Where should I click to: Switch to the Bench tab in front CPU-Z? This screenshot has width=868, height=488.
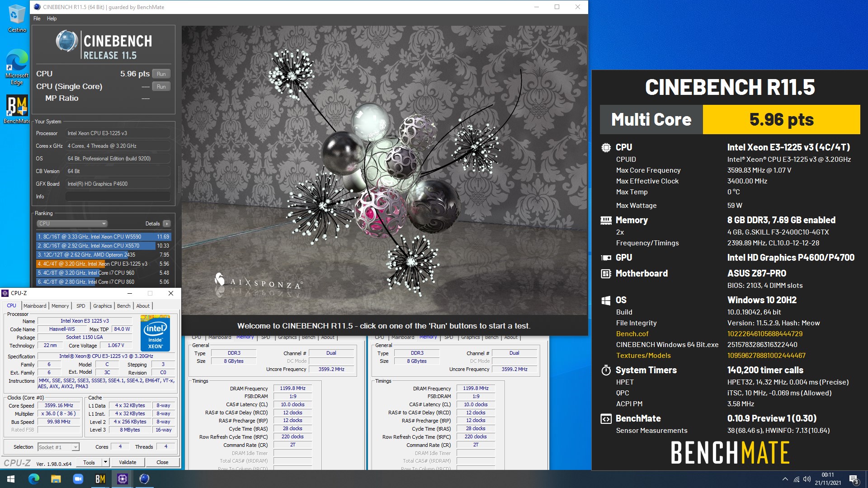pyautogui.click(x=123, y=306)
